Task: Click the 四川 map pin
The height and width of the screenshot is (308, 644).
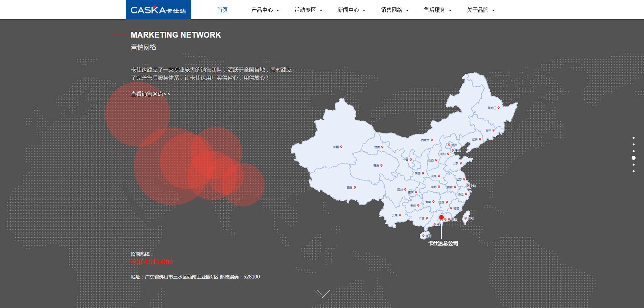Action: click(405, 190)
